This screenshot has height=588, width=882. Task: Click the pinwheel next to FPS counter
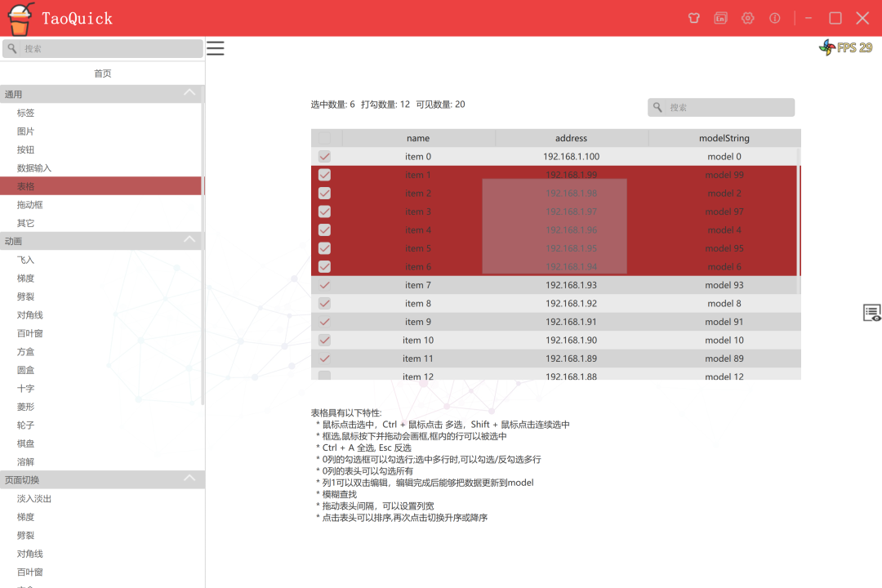coord(827,47)
